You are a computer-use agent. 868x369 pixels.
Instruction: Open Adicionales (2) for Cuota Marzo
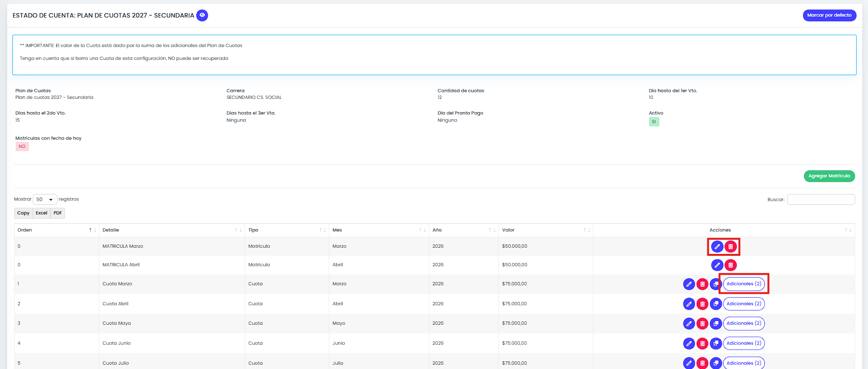(744, 284)
